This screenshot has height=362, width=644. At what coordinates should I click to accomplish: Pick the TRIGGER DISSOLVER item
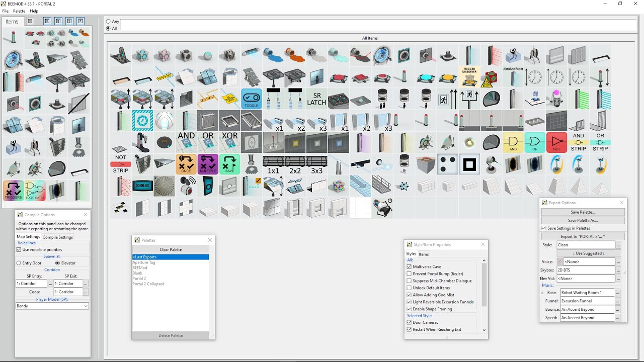(x=469, y=77)
